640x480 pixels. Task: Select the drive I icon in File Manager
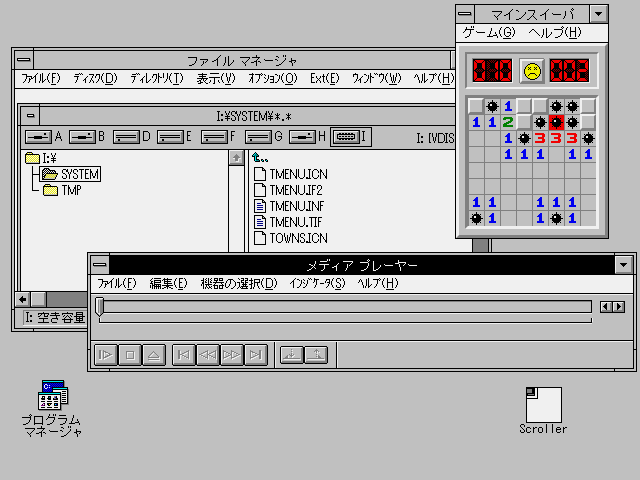(x=346, y=136)
